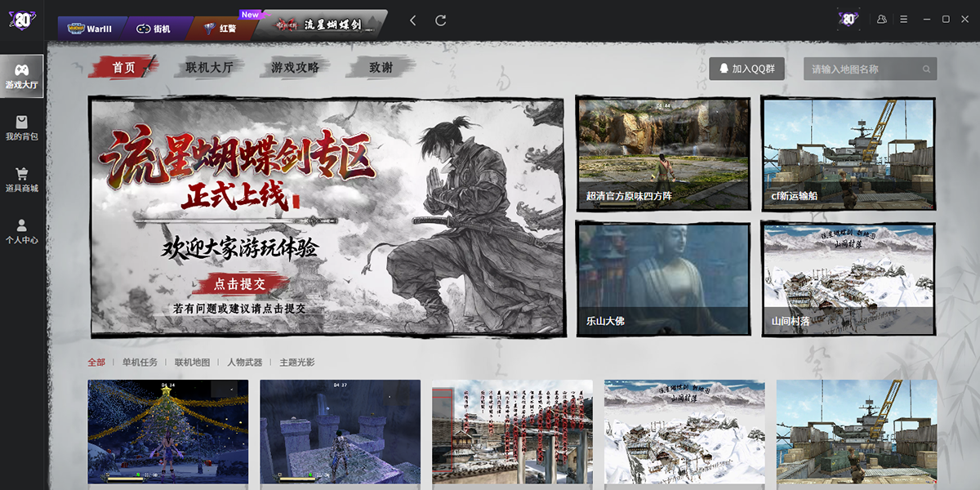
Task: Open the featured 山间村落 map card
Action: [849, 278]
